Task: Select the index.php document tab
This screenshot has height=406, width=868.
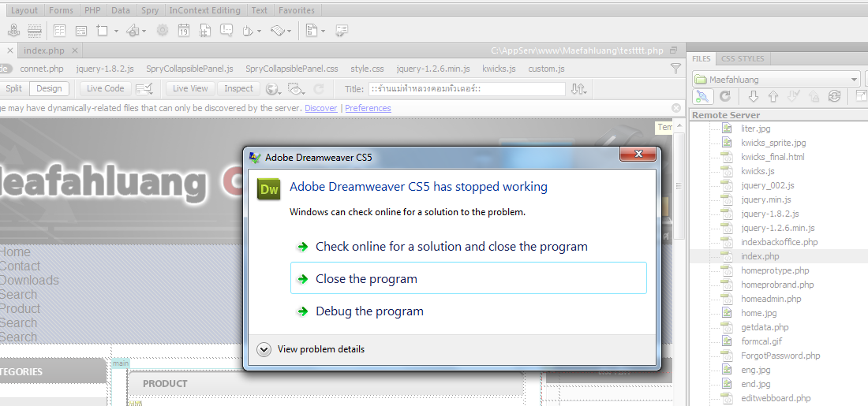Action: point(43,50)
